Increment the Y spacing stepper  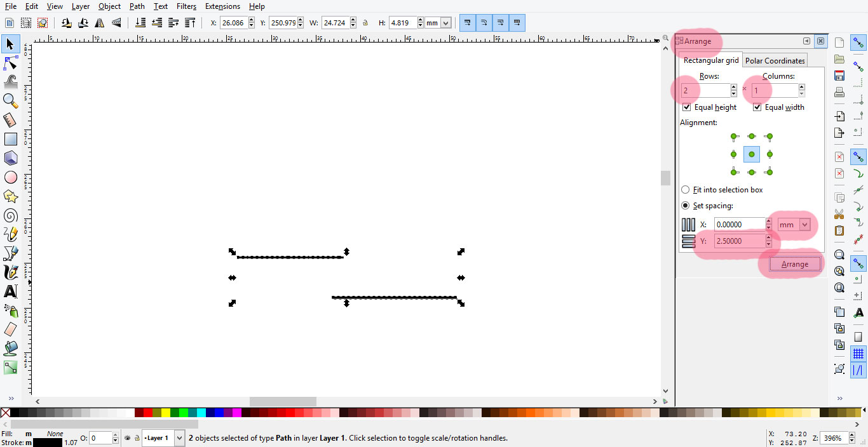point(769,238)
